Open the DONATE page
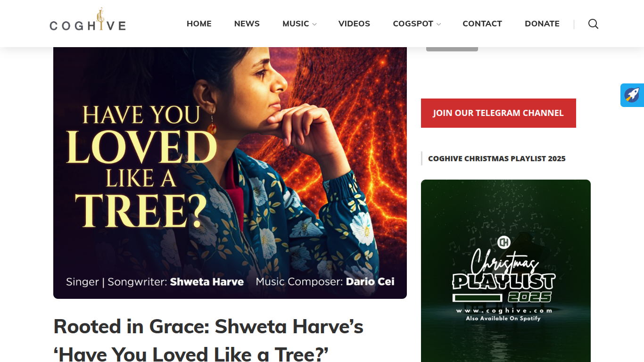644x362 pixels. pyautogui.click(x=542, y=24)
